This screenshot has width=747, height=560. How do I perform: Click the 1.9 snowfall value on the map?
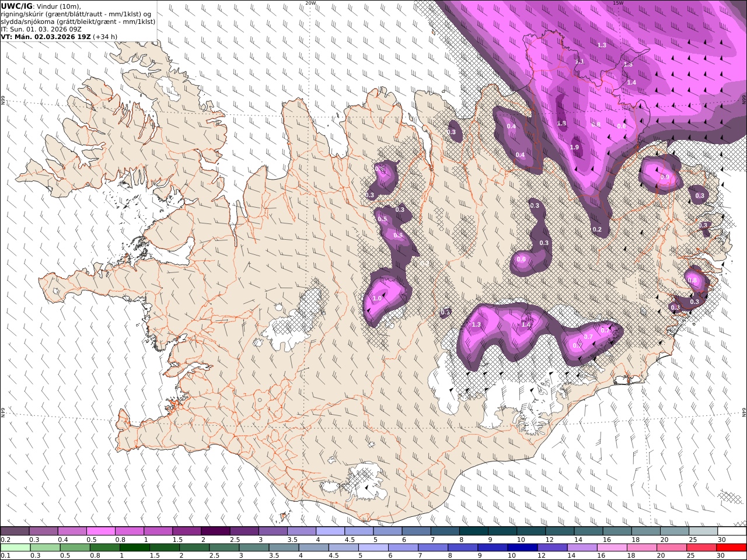click(574, 148)
